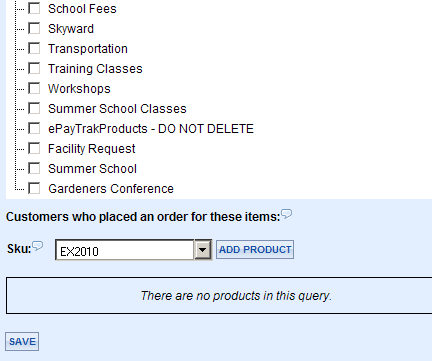Check the School Fees checkbox
This screenshot has width=432, height=361.
(x=34, y=8)
